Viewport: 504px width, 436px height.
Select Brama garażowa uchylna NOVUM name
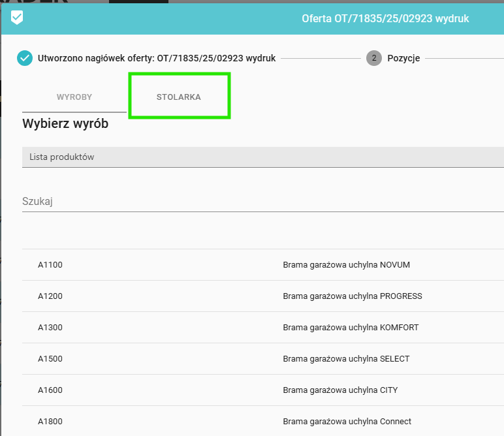pos(346,265)
